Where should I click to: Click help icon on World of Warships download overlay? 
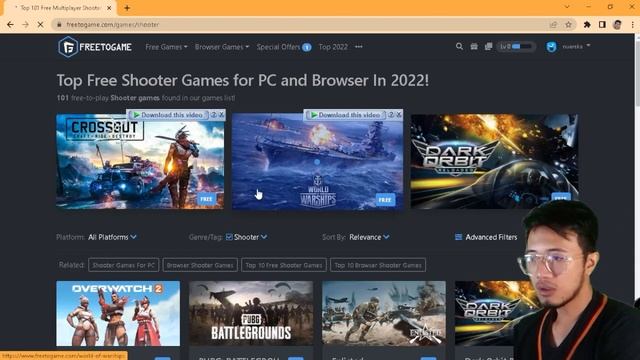[x=391, y=115]
